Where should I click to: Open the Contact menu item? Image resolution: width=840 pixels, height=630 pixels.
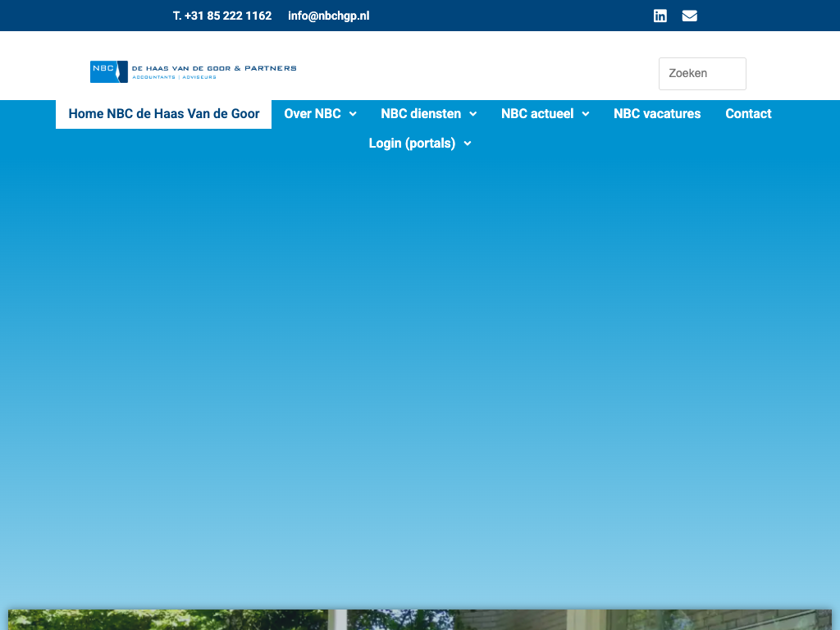748,114
